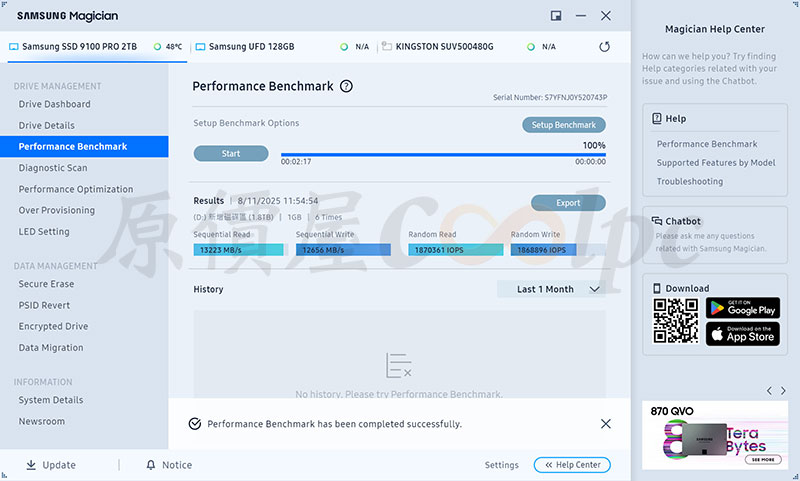The height and width of the screenshot is (481, 800).
Task: Click the benchmark progress bar
Action: point(443,155)
